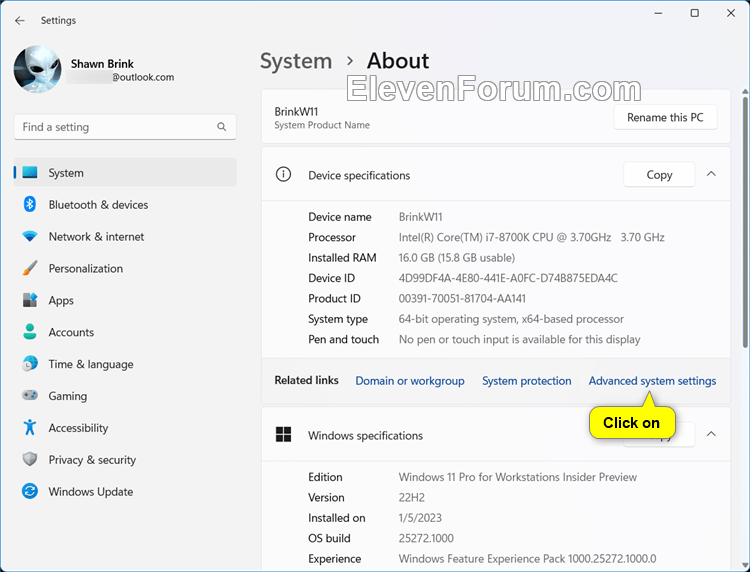Click the No pen or touch input text
Screen dimensions: 750x572
coord(519,340)
